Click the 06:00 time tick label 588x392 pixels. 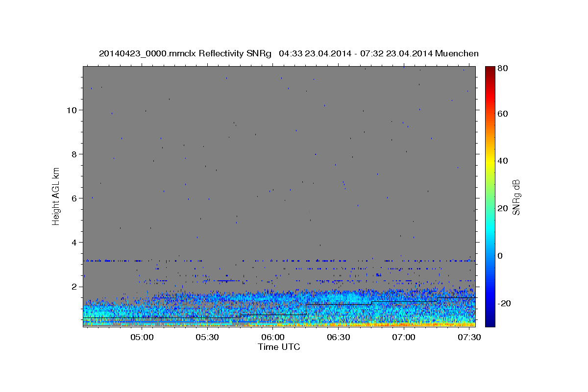273,338
